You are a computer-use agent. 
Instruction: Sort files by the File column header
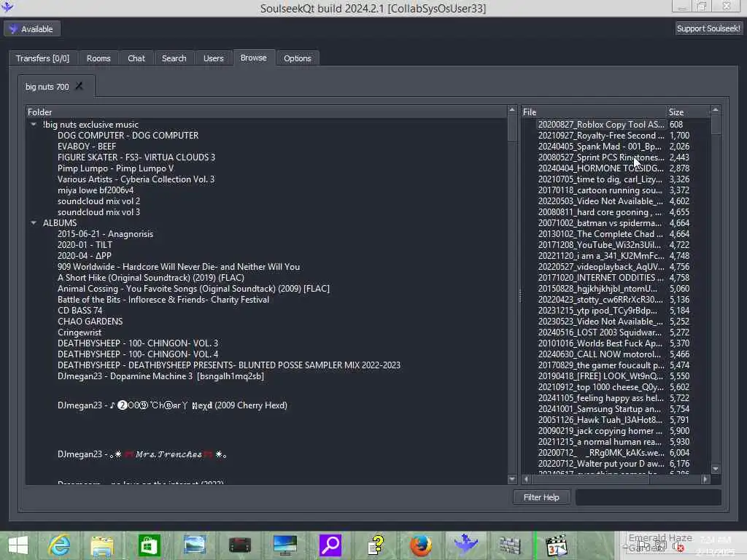594,112
